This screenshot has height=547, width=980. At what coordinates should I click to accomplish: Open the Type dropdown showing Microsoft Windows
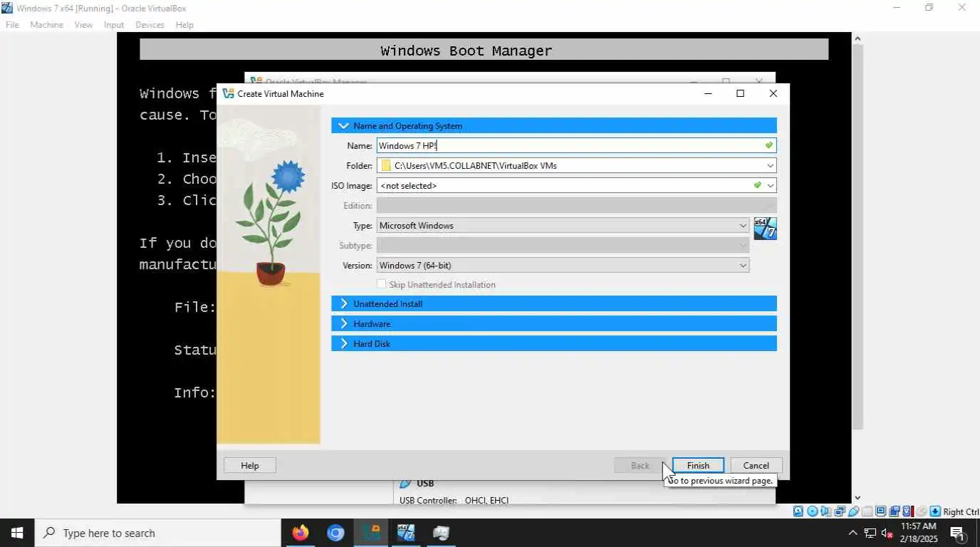563,226
